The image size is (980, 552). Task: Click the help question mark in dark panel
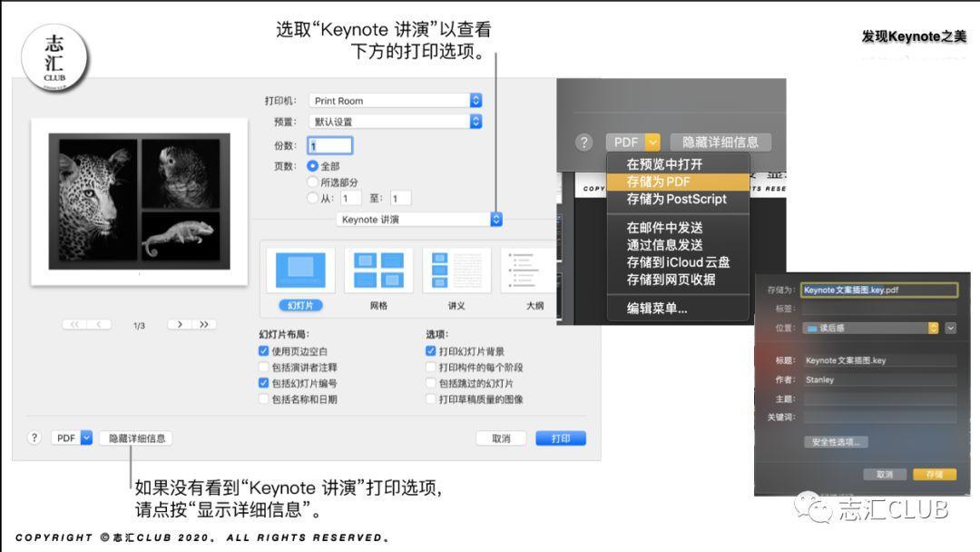click(583, 143)
